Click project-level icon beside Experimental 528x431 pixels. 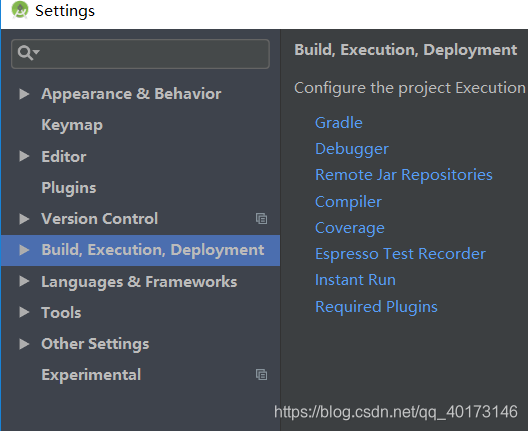(x=261, y=375)
